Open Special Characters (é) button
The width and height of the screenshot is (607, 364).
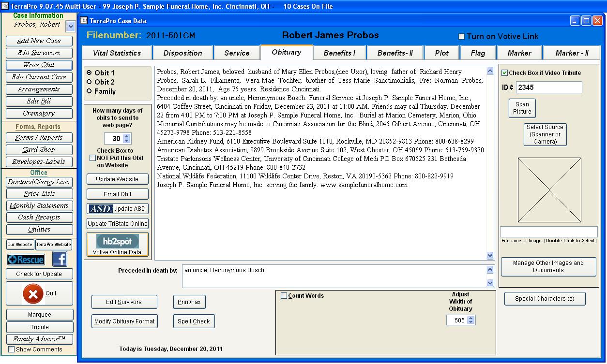pyautogui.click(x=545, y=299)
